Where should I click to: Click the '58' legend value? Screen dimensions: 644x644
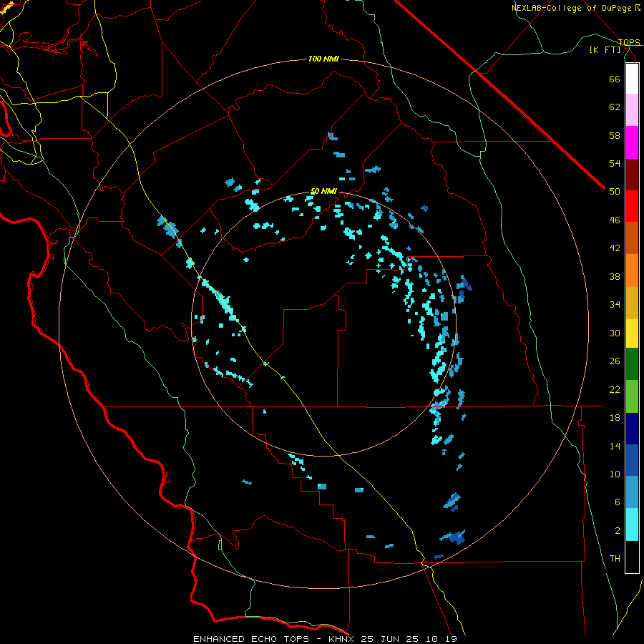(615, 135)
